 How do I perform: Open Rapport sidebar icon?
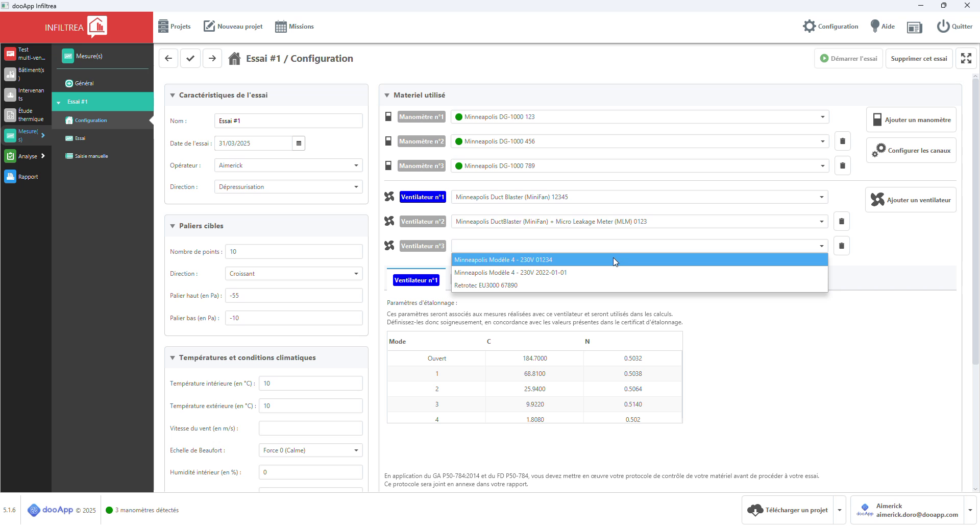[x=10, y=177]
